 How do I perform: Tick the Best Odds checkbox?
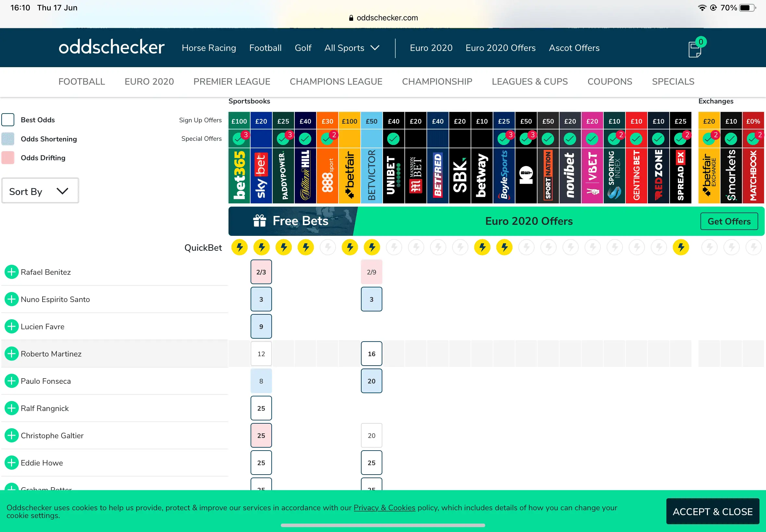8,120
